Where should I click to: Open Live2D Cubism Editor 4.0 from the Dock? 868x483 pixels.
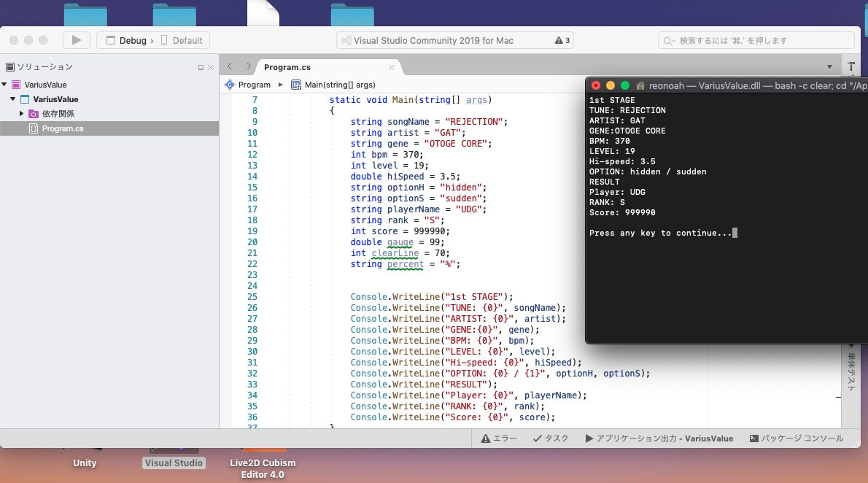coord(263,468)
